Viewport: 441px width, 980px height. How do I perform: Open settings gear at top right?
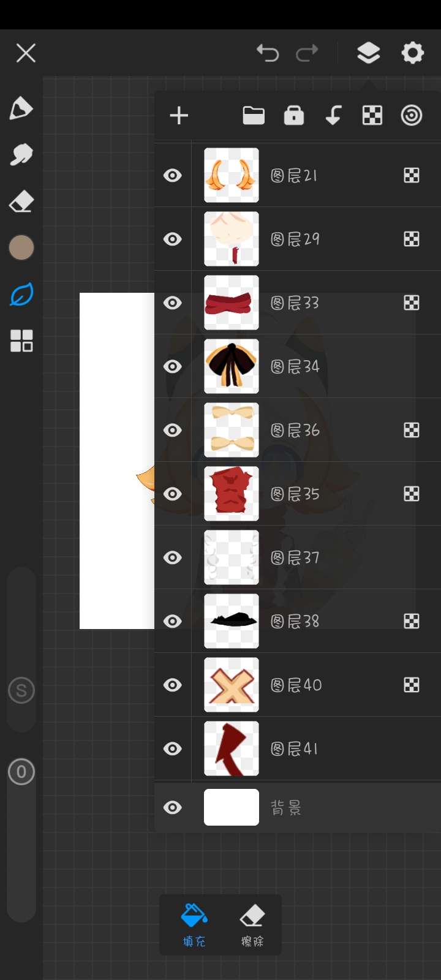click(413, 53)
